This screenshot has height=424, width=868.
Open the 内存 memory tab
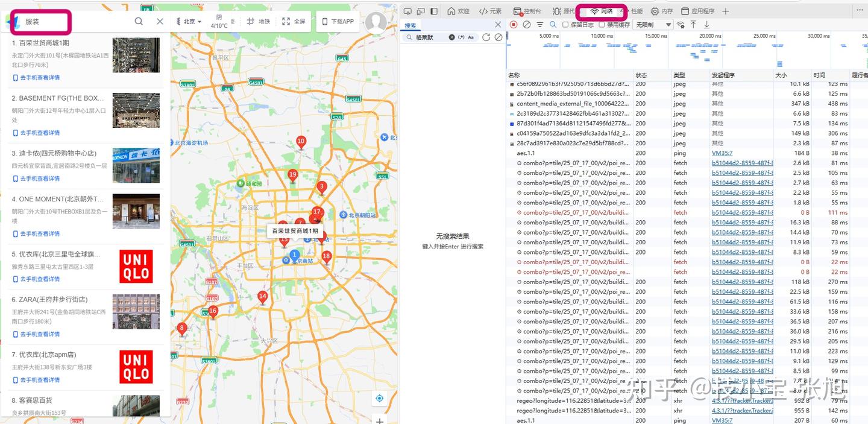(661, 11)
